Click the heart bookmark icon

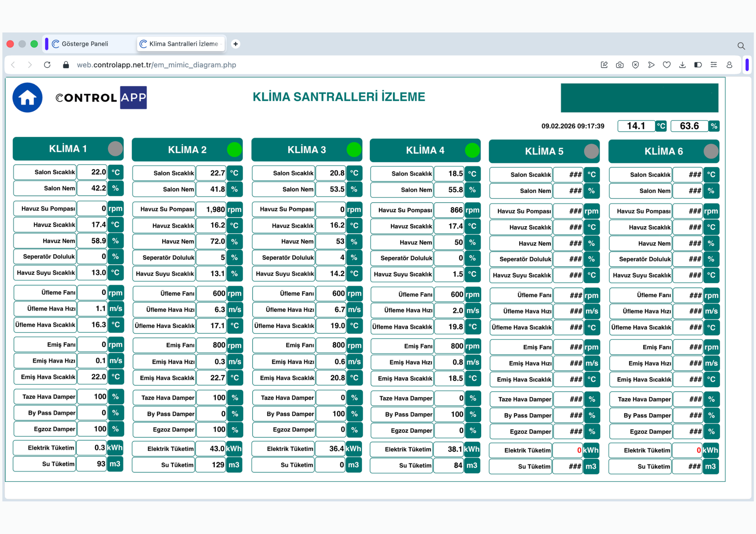click(x=667, y=65)
